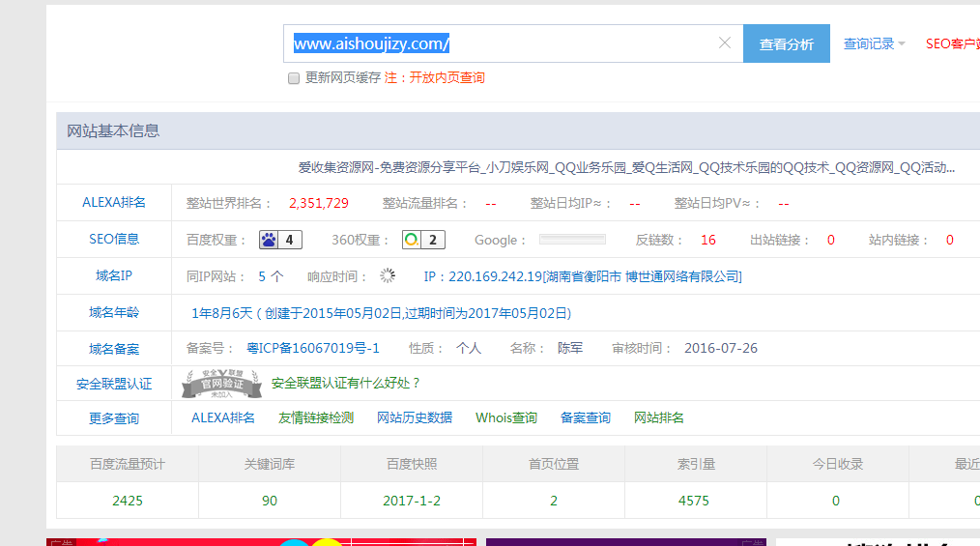This screenshot has height=546, width=980.
Task: Open the 网站历史数据 link
Action: [x=415, y=417]
